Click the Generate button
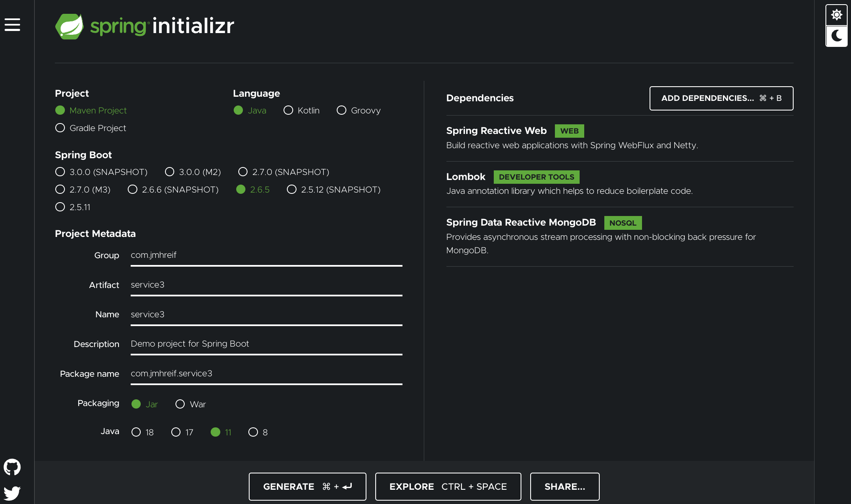The height and width of the screenshot is (504, 851). [307, 486]
